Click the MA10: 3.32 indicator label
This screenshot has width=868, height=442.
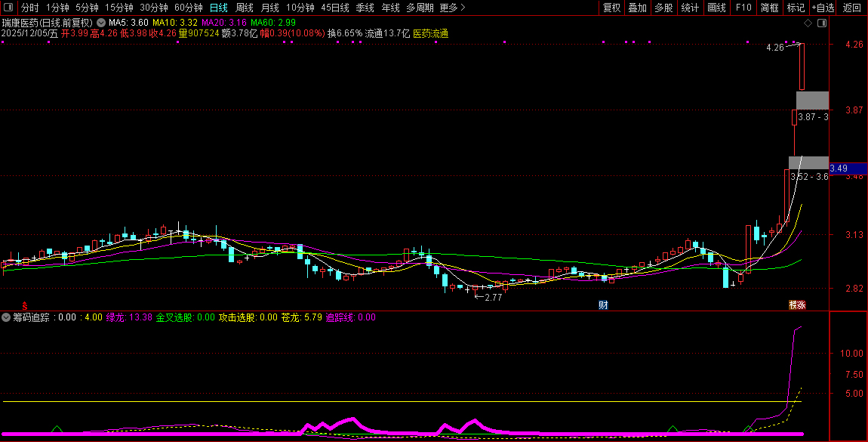click(175, 23)
